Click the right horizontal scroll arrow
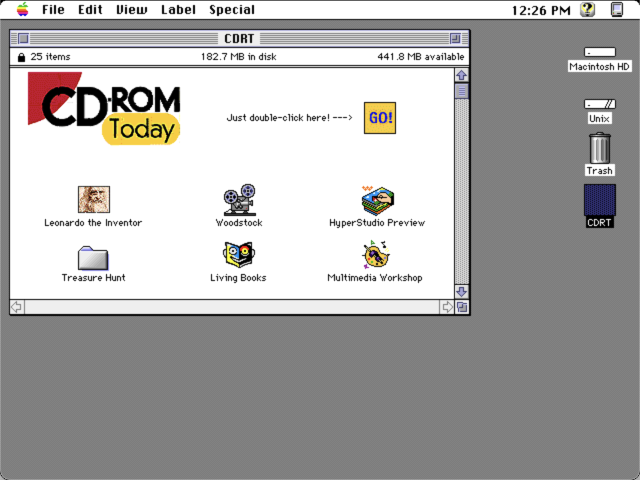The width and height of the screenshot is (640, 480). tap(447, 307)
